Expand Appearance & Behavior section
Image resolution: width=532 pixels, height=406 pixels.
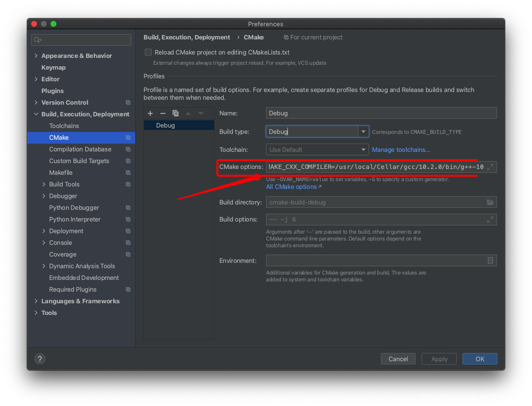coord(36,55)
